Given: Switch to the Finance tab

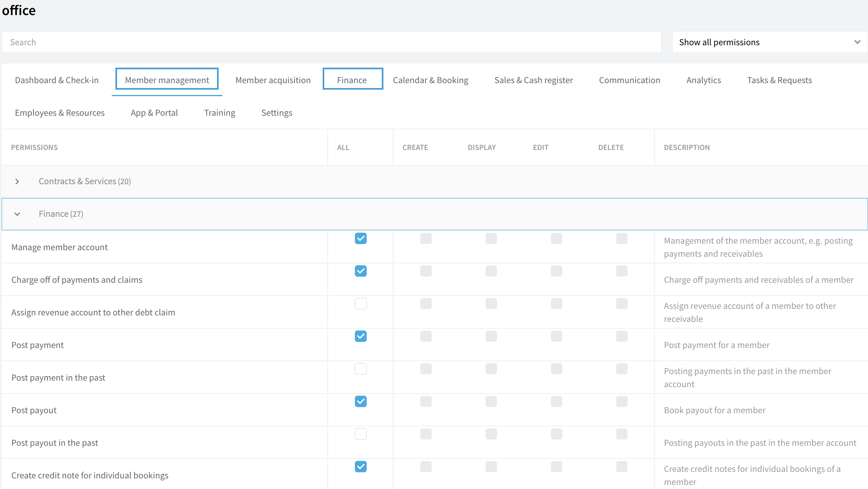Looking at the screenshot, I should pyautogui.click(x=352, y=80).
